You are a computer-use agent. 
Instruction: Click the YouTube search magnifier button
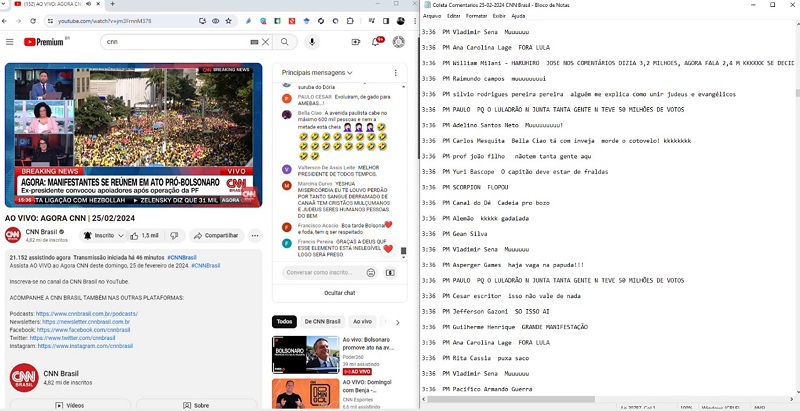tap(285, 42)
